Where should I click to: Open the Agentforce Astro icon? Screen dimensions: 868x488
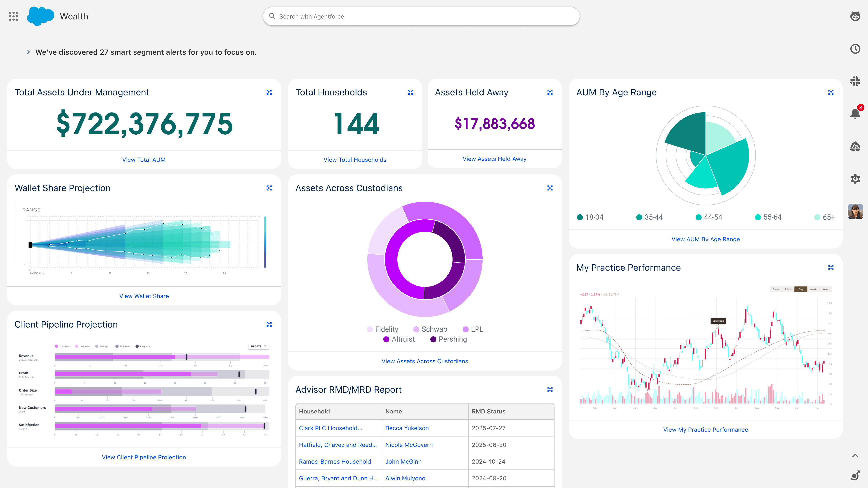(855, 16)
